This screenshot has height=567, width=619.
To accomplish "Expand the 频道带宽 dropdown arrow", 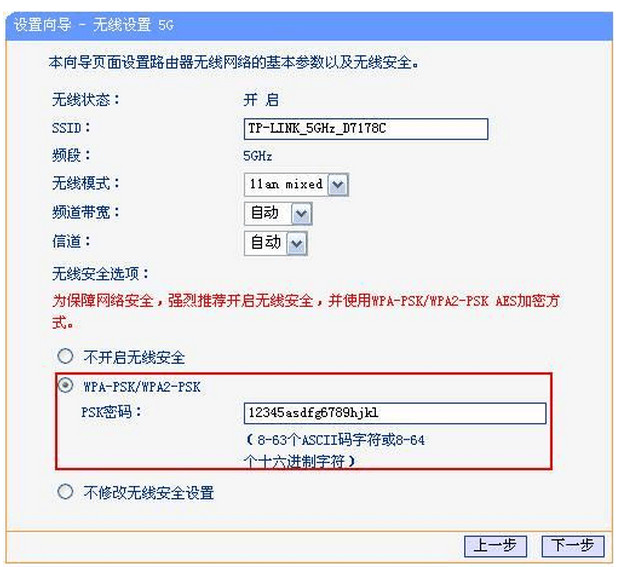I will coord(301,214).
